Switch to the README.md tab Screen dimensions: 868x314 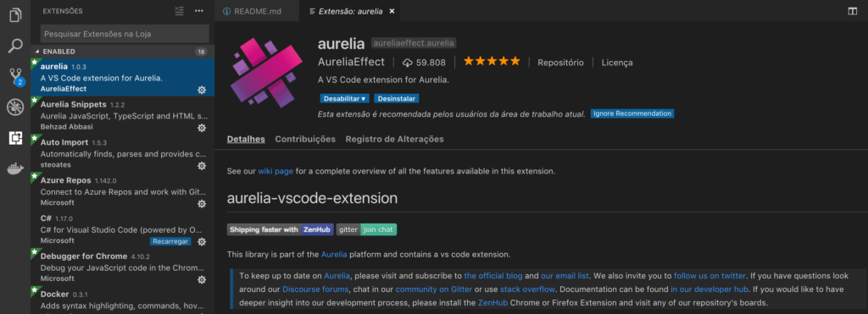click(258, 11)
